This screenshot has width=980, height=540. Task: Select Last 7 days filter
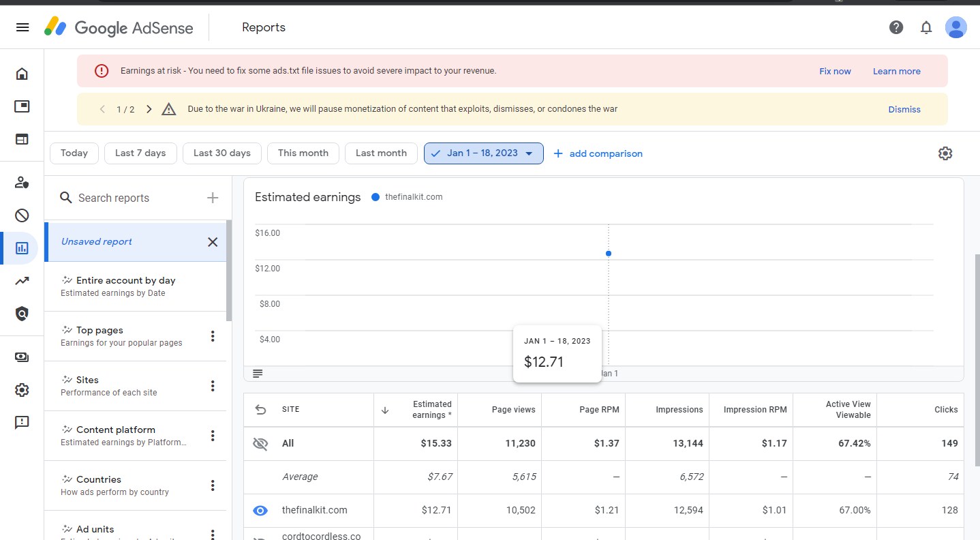pyautogui.click(x=140, y=153)
